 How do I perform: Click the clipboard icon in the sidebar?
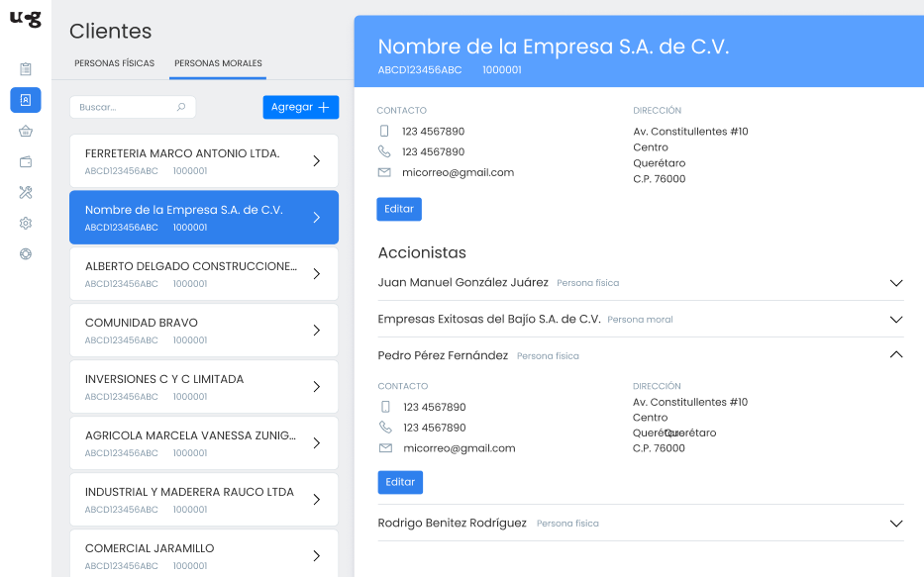coord(26,69)
